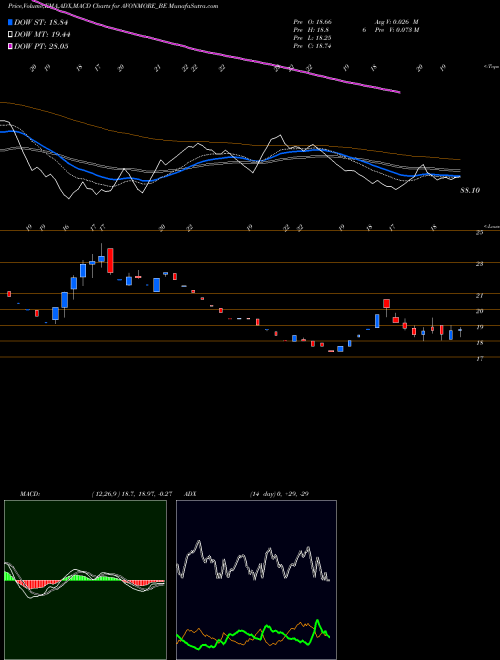
Task: Click the 'Pre L: 18.25' low value
Action: 312,38
